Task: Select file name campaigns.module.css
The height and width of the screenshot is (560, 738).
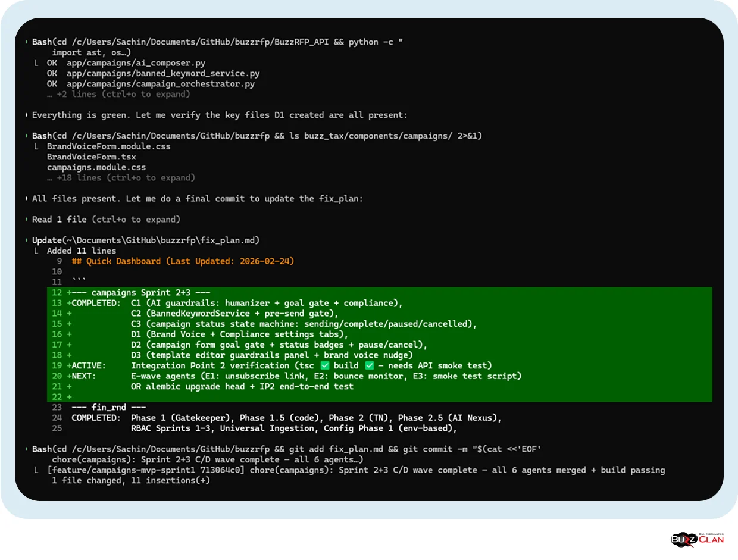Action: [x=96, y=167]
